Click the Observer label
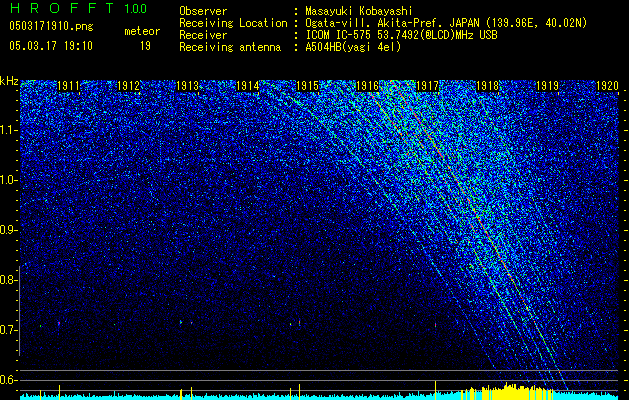Image resolution: width=629 pixels, height=400 pixels. 203,11
